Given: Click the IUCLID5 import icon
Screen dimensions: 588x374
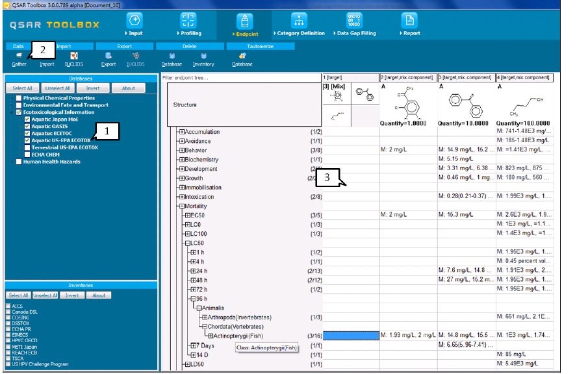Looking at the screenshot, I should [74, 56].
